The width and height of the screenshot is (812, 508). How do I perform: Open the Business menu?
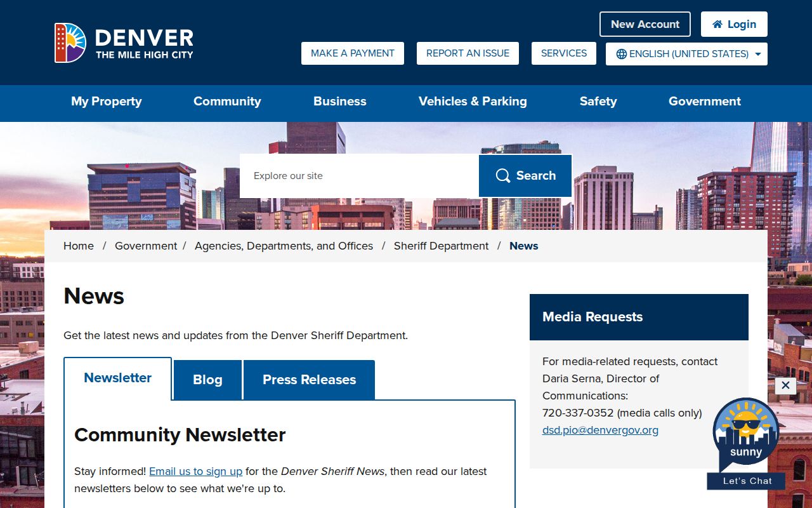click(340, 102)
